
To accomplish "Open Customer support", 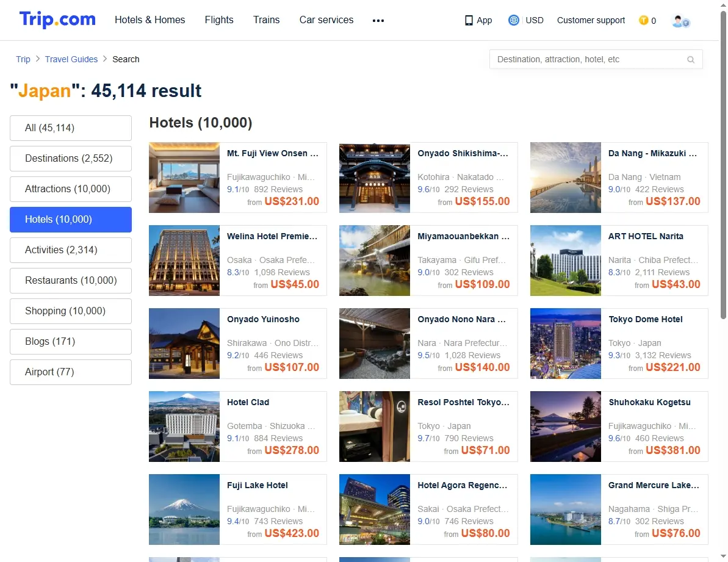I will [x=591, y=20].
